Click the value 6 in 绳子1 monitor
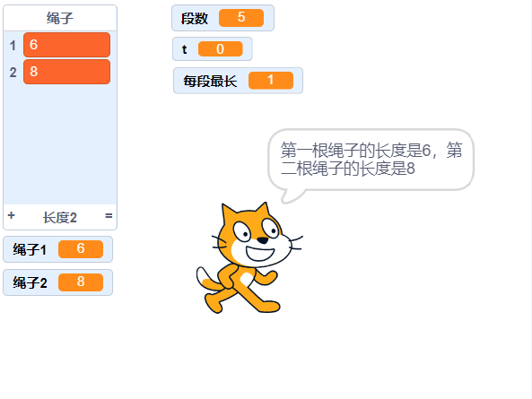 tap(81, 249)
